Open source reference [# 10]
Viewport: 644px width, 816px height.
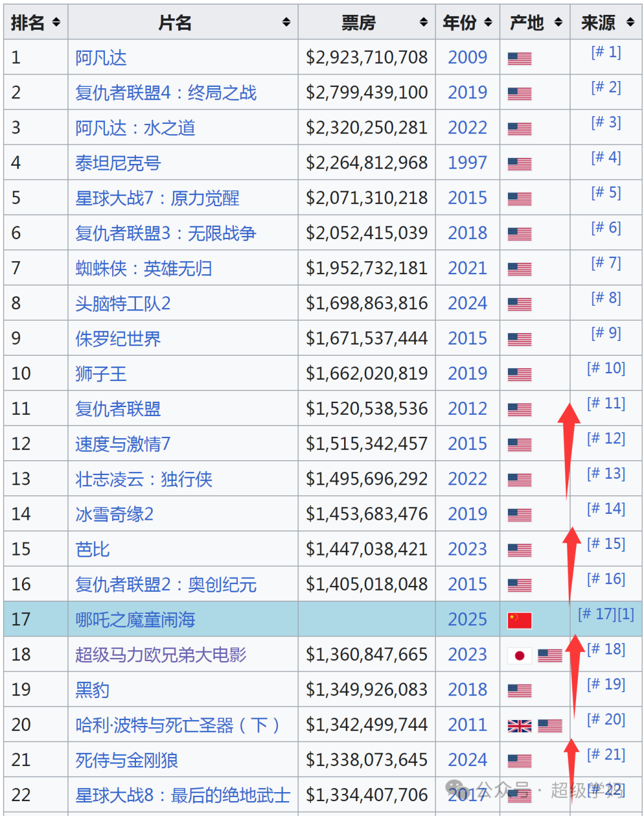(x=606, y=368)
